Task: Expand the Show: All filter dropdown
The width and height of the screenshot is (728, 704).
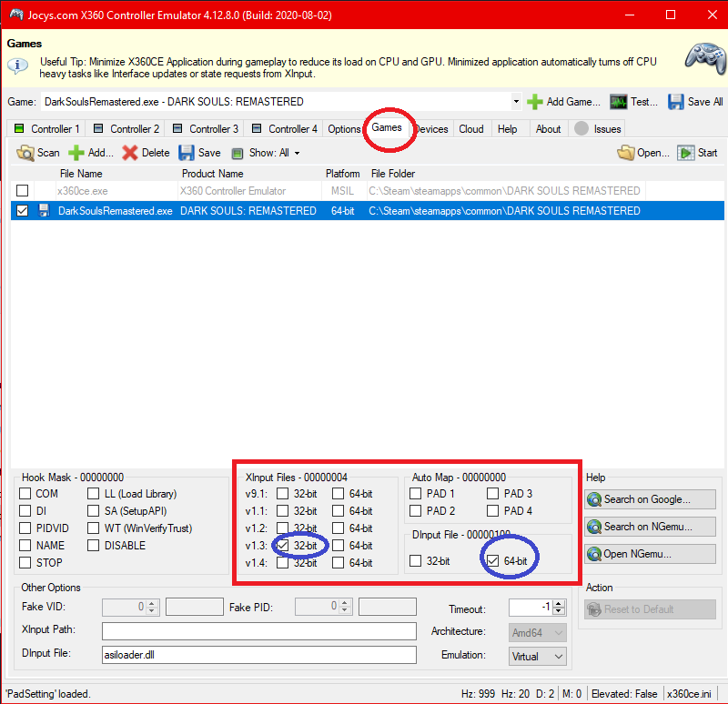Action: (x=298, y=153)
